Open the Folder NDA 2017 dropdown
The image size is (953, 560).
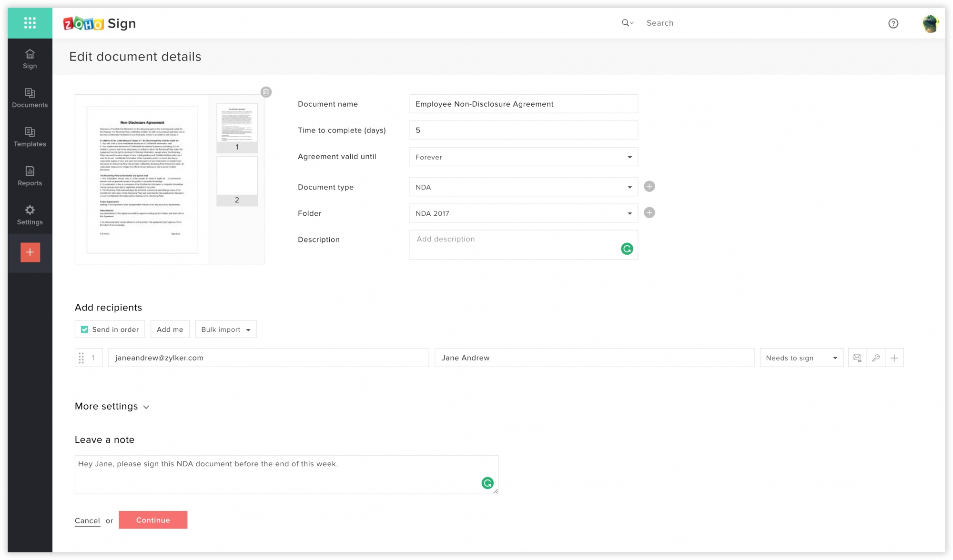524,213
